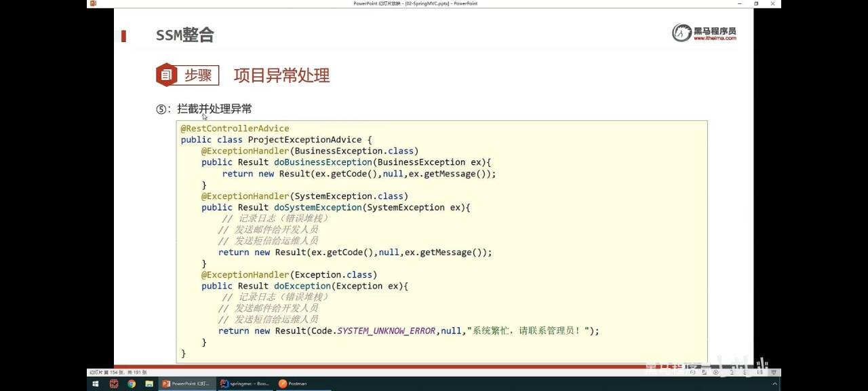Close the PowerPoint slideshow window
Image resolution: width=868 pixels, height=391 pixels.
[x=774, y=3]
